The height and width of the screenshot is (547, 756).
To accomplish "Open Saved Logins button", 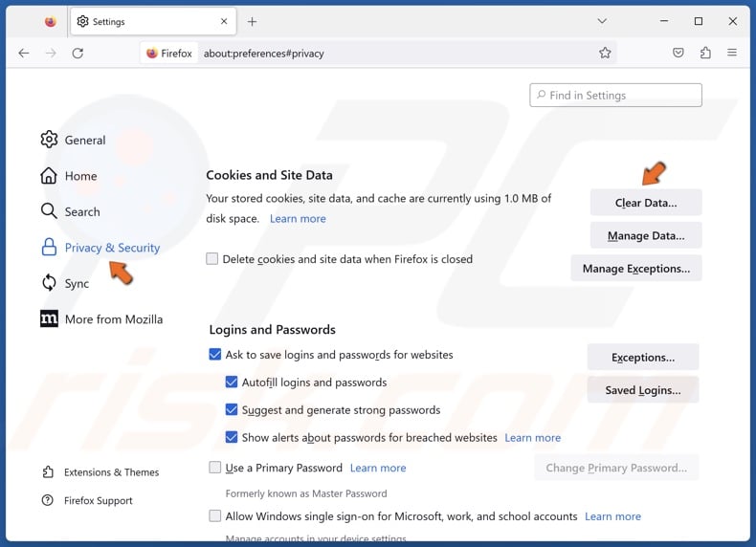I will click(643, 390).
